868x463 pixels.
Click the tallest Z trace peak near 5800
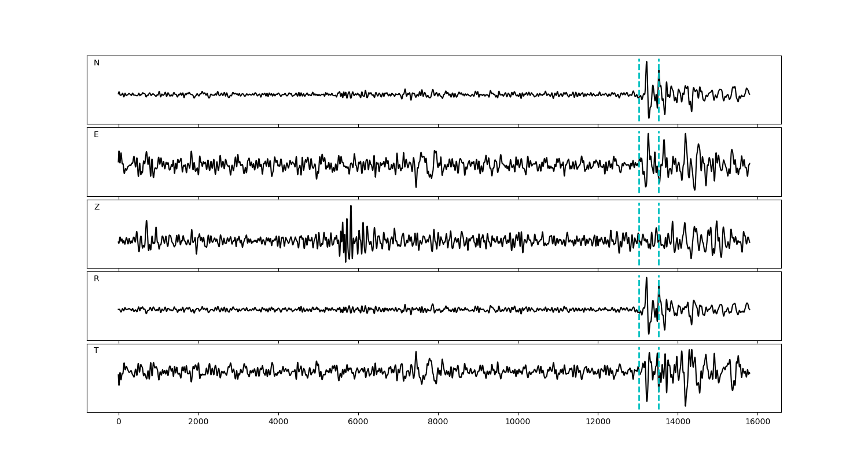coord(351,206)
